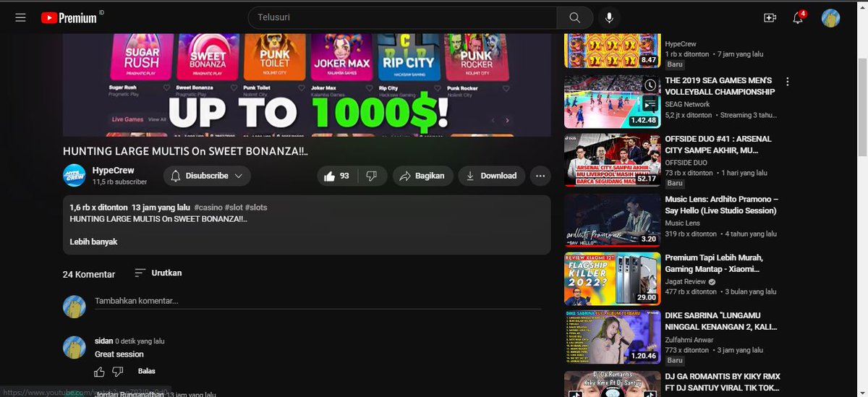Open the notifications bell
Screen dimensions: 868x397
click(799, 17)
